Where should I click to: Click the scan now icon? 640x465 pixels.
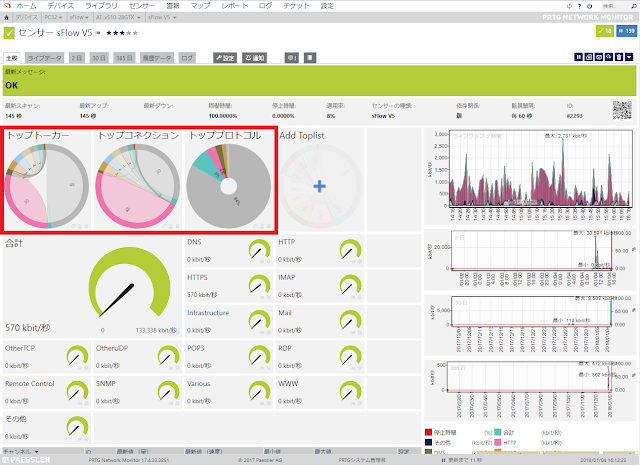[x=599, y=57]
